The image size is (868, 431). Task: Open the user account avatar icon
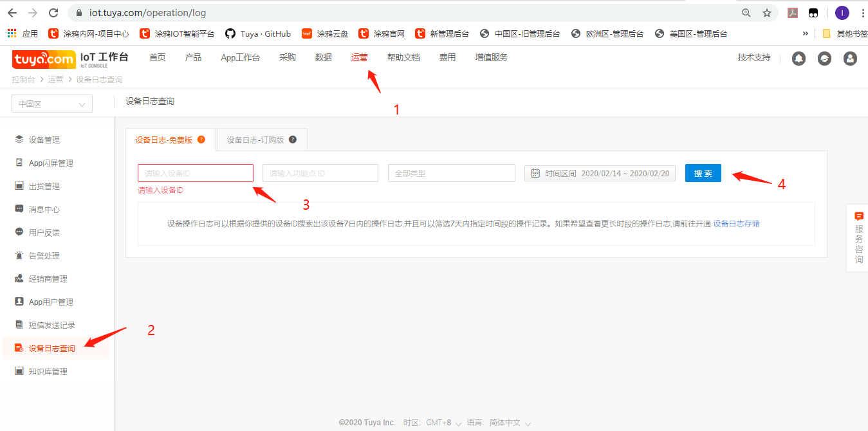pyautogui.click(x=850, y=59)
